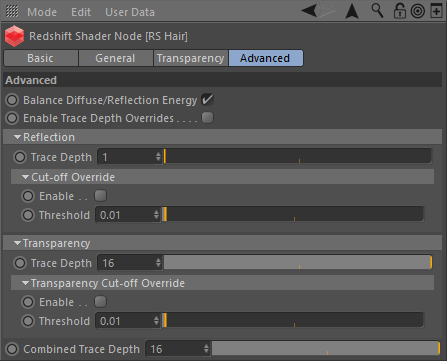Switch to the General tab
Viewport: 447px width, 361px height.
click(x=115, y=58)
